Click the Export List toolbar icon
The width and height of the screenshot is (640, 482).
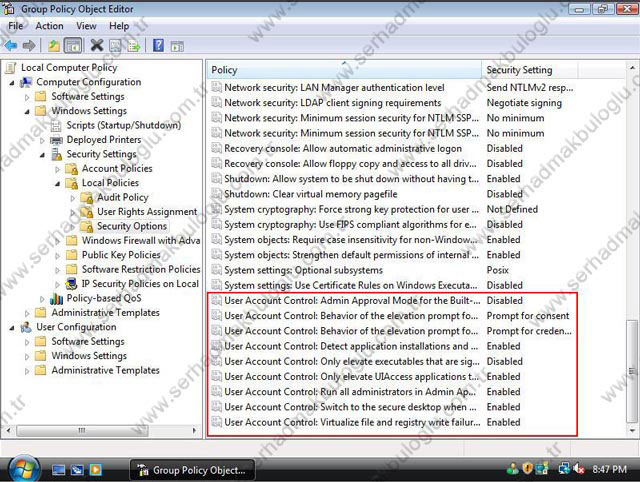click(133, 46)
